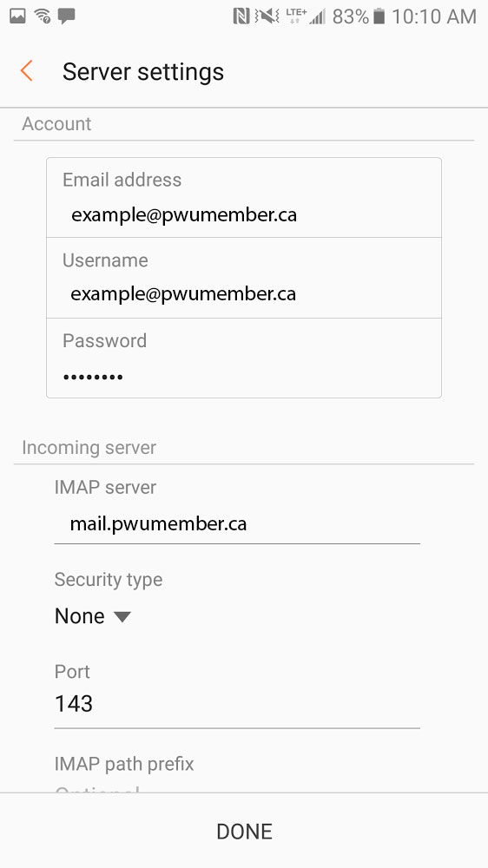This screenshot has width=488, height=868.
Task: Tap the Incoming server section header
Action: tap(89, 447)
